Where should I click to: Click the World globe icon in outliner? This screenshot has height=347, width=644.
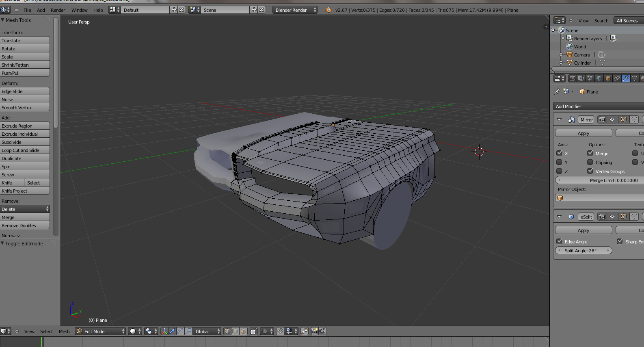[570, 46]
